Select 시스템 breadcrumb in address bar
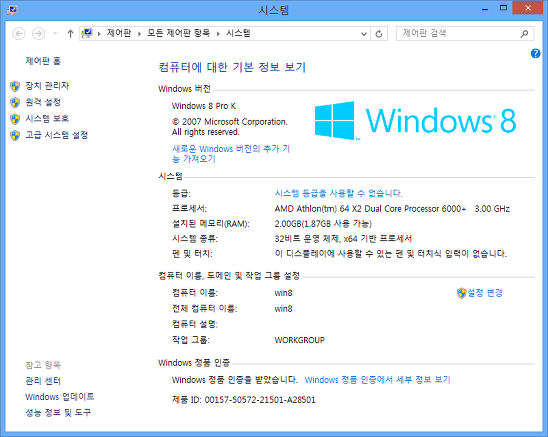Screen dimensions: 548x437 tap(238, 33)
